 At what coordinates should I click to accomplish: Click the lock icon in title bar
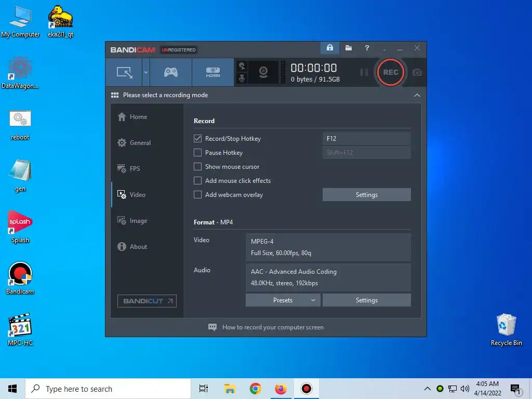(330, 48)
